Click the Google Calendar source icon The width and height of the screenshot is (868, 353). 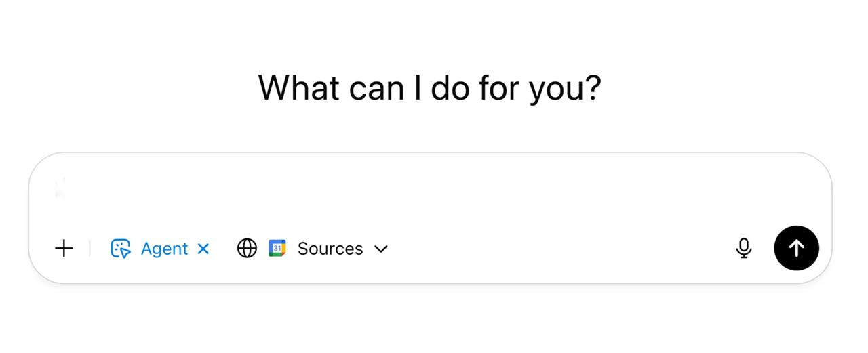coord(277,249)
